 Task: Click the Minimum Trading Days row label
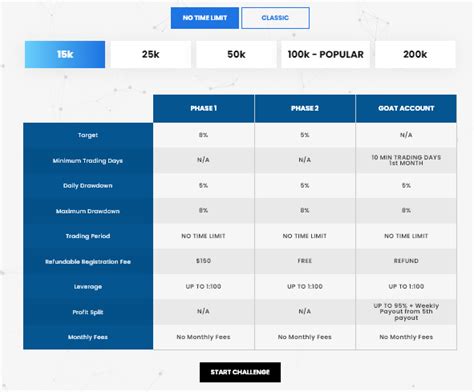coord(88,161)
